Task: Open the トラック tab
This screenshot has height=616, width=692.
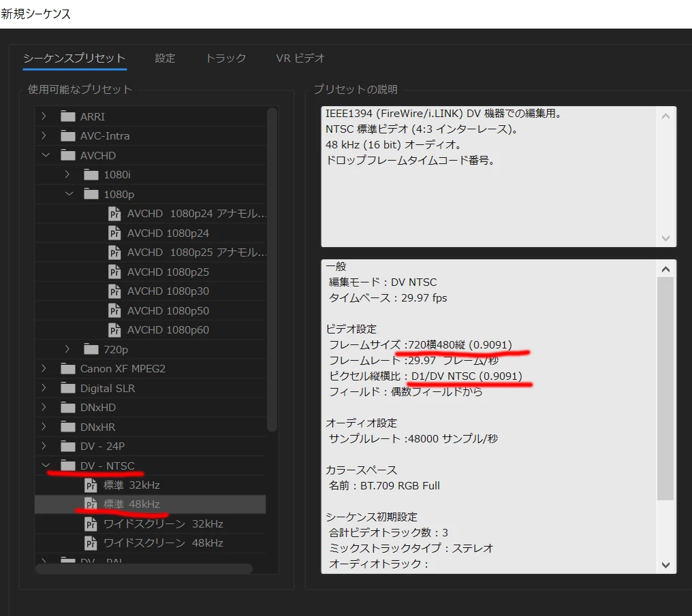Action: (x=225, y=59)
